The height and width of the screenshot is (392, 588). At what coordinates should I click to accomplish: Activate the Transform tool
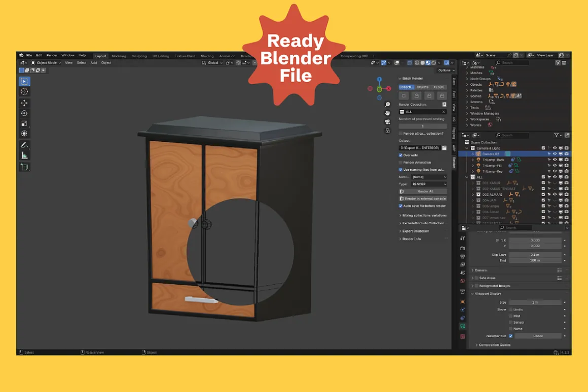24,133
